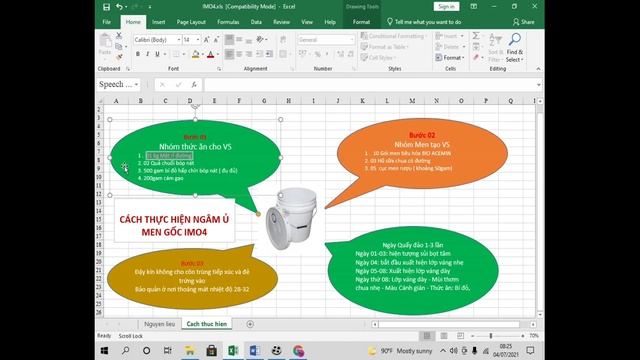The image size is (640, 360).
Task: Select the white bucket picture
Action: pyautogui.click(x=291, y=218)
